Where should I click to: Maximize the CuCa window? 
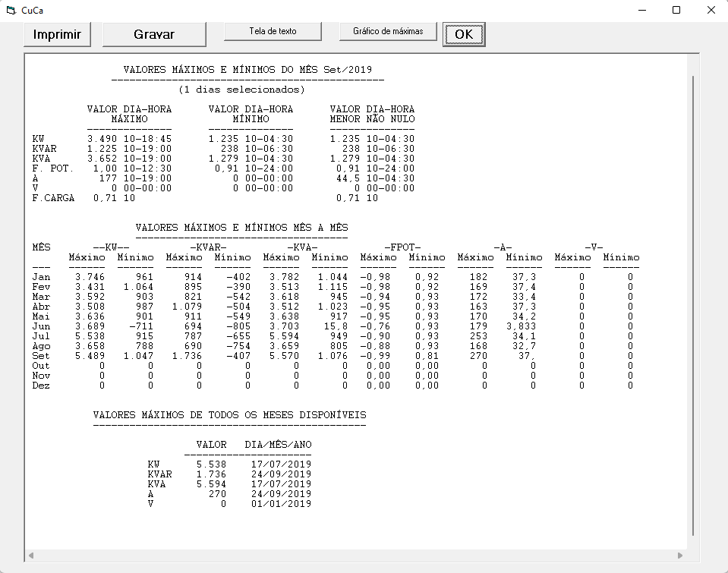tap(676, 10)
